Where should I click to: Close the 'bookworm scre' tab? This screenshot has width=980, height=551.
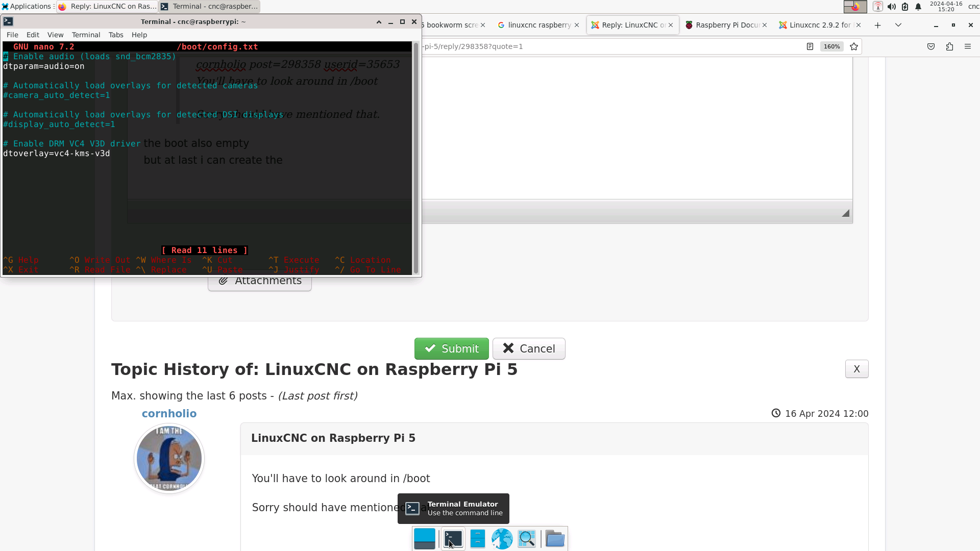pyautogui.click(x=483, y=25)
